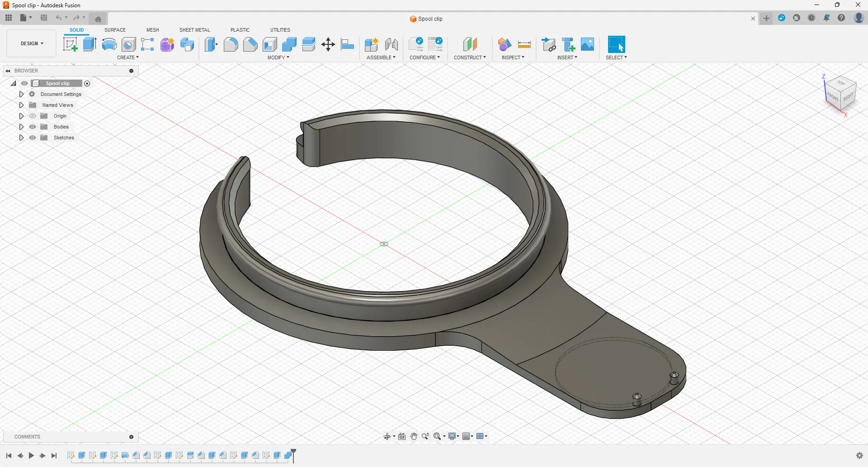Hide the Bodies folder visibility

coord(32,127)
